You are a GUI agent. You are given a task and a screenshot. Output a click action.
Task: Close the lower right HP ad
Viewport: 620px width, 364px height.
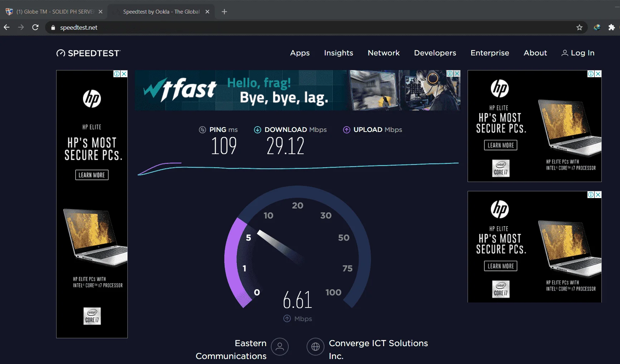[598, 195]
